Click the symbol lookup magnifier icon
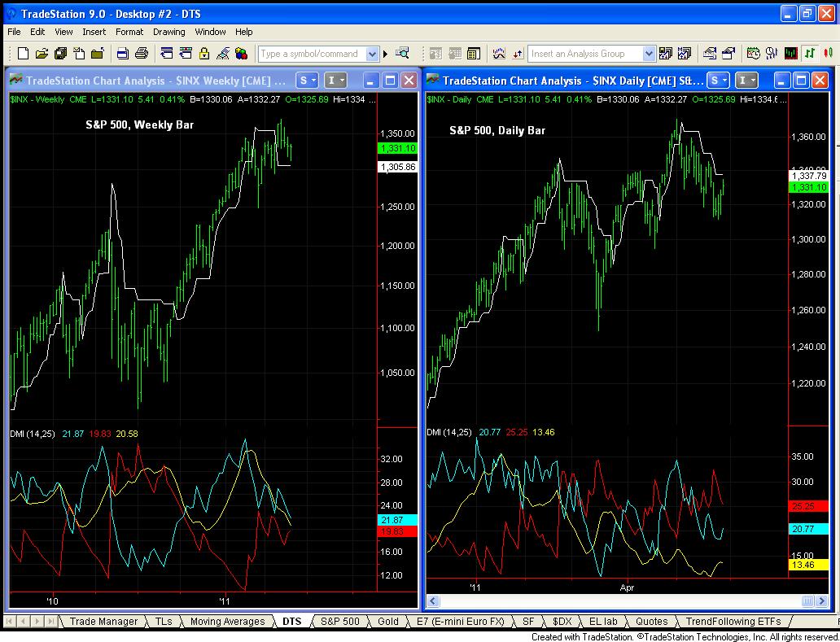Screen dimensions: 840x642 click(x=402, y=53)
